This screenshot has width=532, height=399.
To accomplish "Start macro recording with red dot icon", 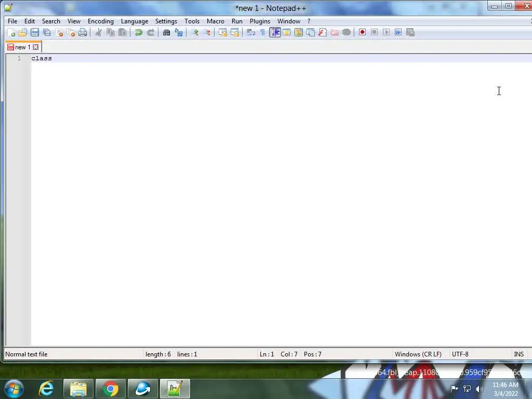I will click(362, 33).
